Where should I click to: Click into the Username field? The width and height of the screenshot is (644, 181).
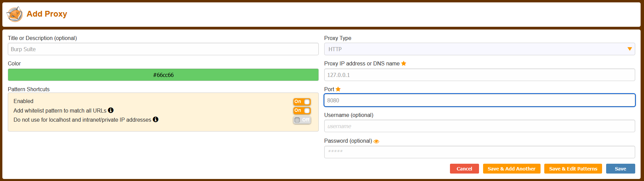click(x=479, y=126)
